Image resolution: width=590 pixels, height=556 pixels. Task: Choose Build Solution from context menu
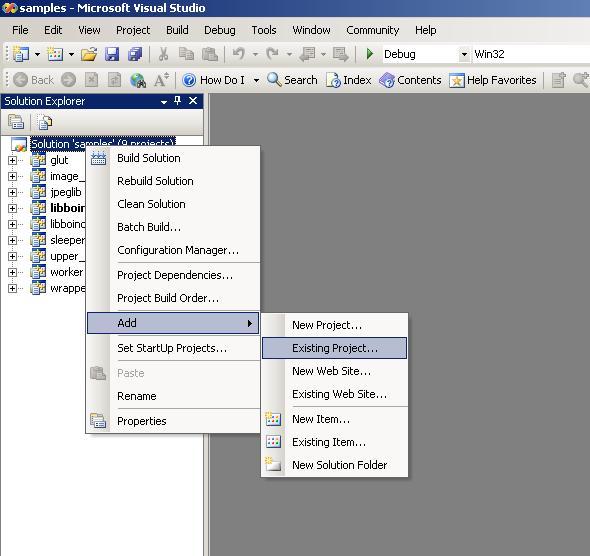(x=173, y=158)
